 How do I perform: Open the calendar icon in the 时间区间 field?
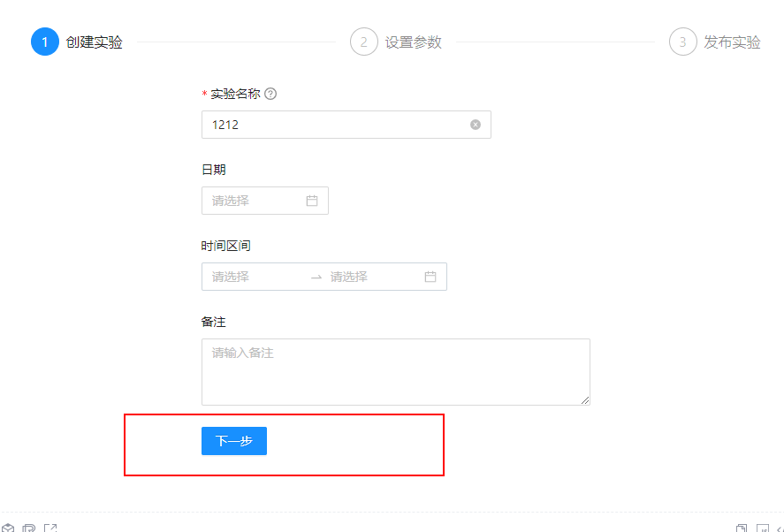pos(430,277)
